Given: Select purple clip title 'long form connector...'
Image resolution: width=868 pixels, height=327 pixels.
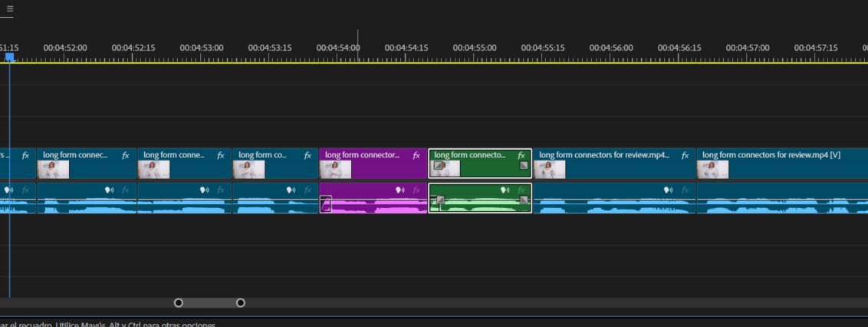Looking at the screenshot, I should (361, 155).
